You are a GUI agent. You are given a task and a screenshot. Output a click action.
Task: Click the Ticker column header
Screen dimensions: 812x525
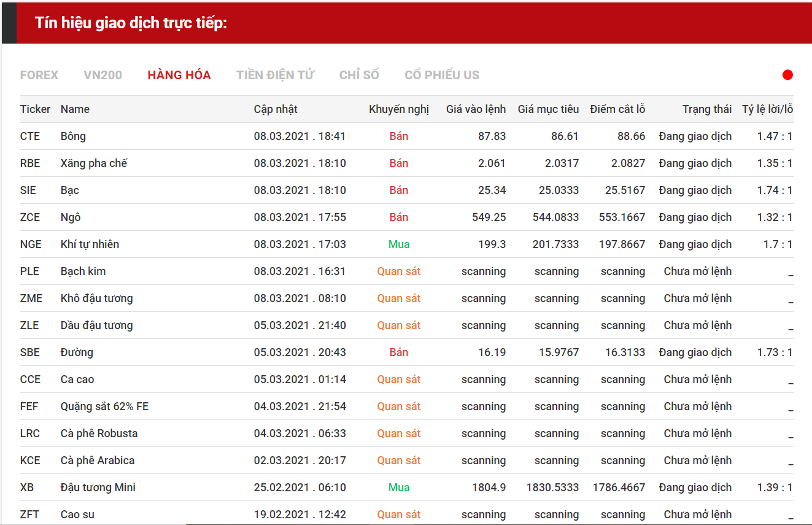click(x=35, y=109)
